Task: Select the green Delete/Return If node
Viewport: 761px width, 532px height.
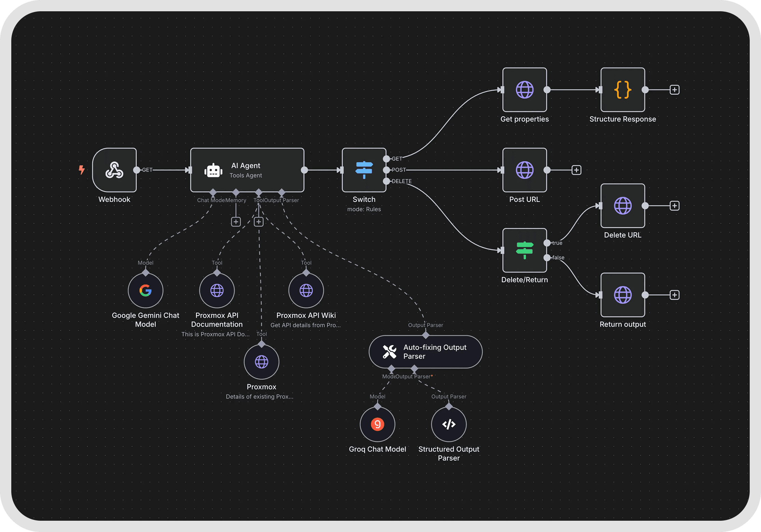Action: pos(524,250)
